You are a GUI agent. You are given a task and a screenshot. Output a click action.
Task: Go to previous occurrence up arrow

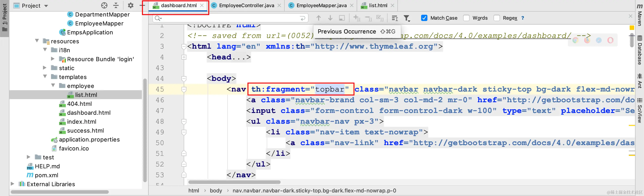(318, 18)
